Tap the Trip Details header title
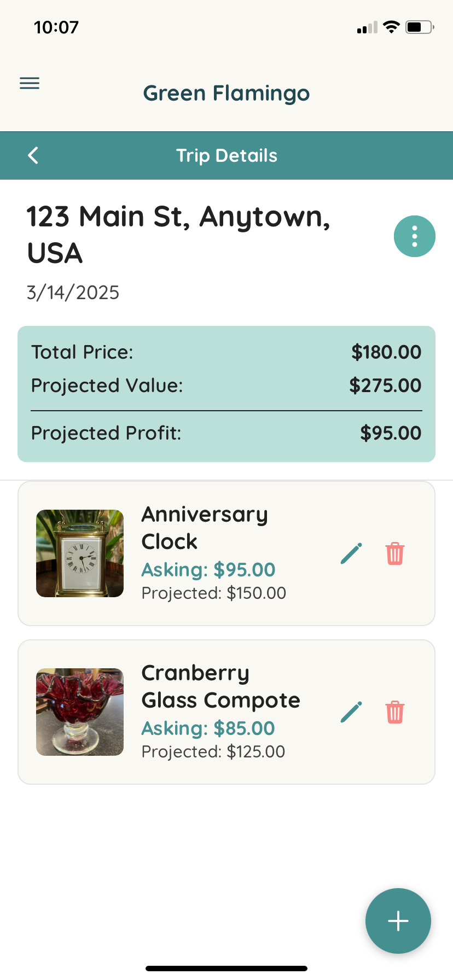 (x=226, y=155)
